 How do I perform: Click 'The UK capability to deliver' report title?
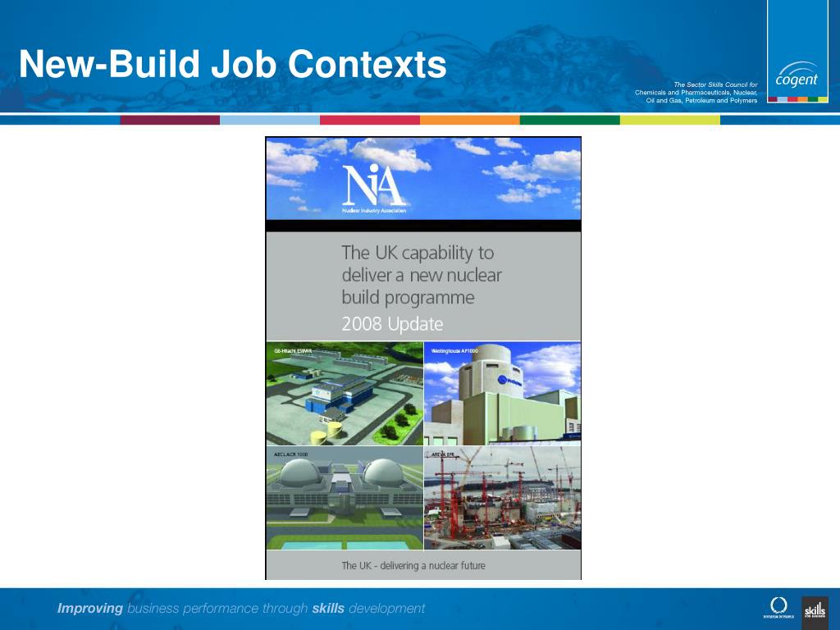click(421, 275)
